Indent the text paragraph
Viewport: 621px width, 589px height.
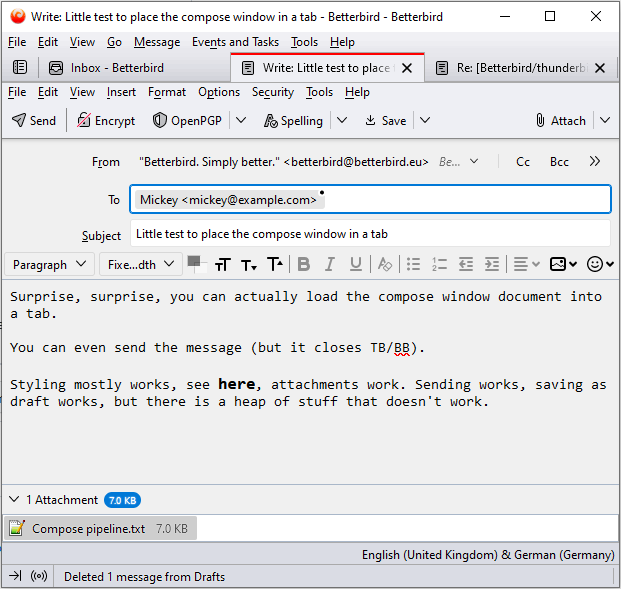[x=491, y=264]
